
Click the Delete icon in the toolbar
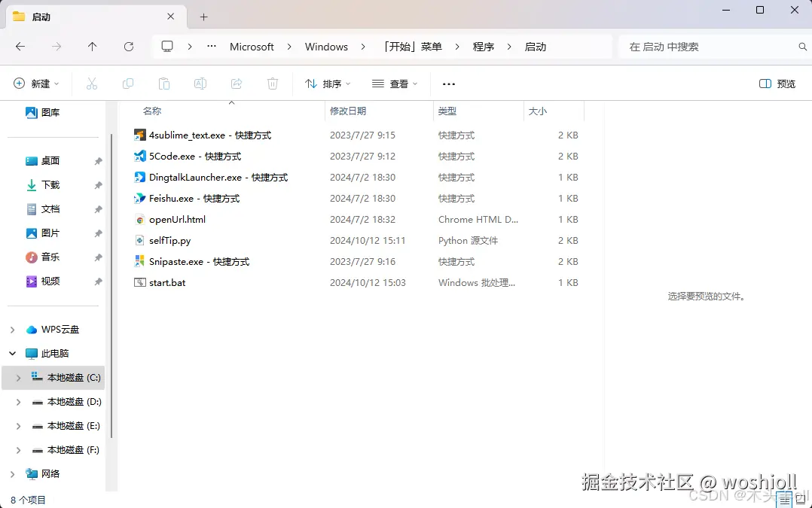(272, 84)
